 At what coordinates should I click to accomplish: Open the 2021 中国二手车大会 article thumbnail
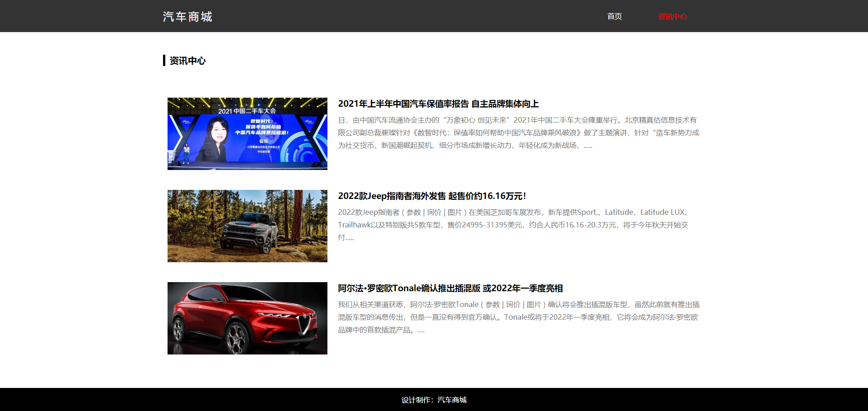click(x=247, y=134)
